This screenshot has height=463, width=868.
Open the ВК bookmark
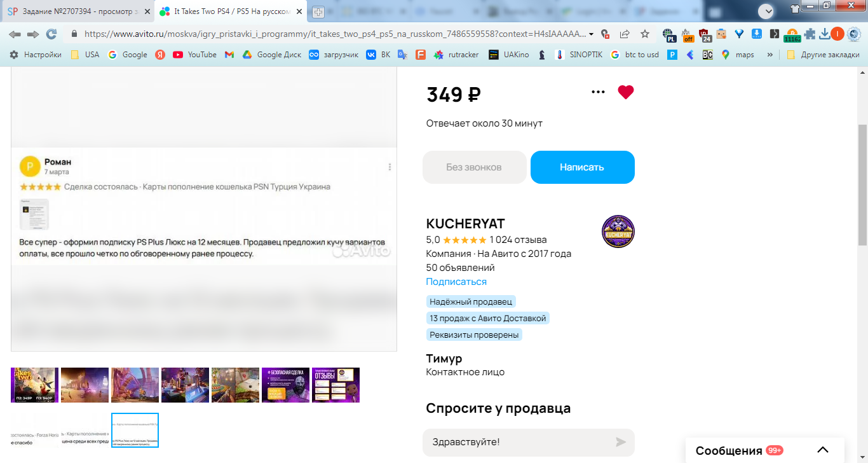click(x=378, y=55)
